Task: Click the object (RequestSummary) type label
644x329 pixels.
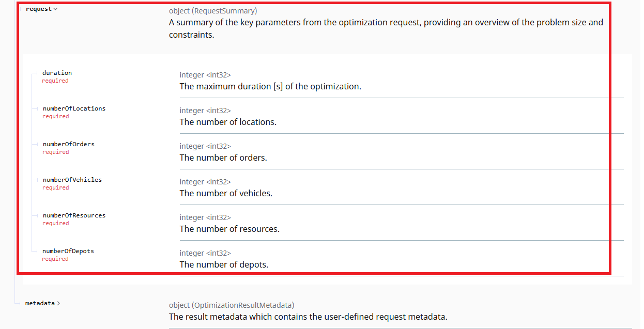Action: (x=213, y=11)
